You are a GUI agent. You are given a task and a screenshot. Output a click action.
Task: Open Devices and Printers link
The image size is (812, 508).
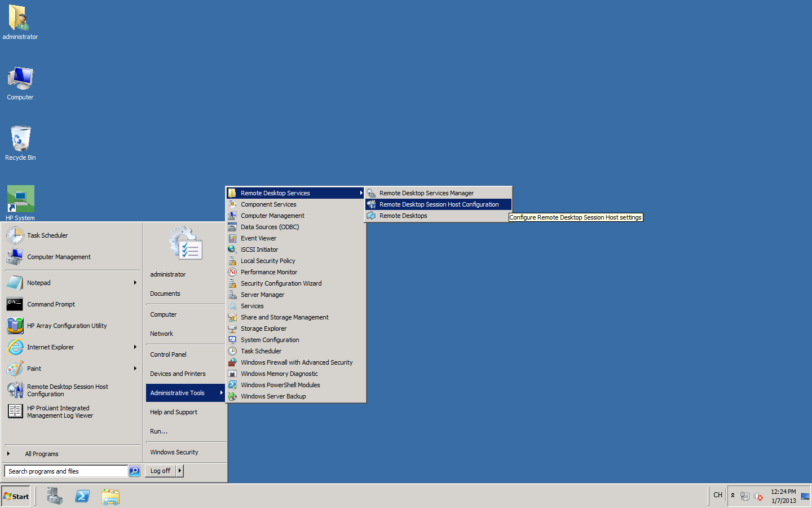tap(178, 374)
